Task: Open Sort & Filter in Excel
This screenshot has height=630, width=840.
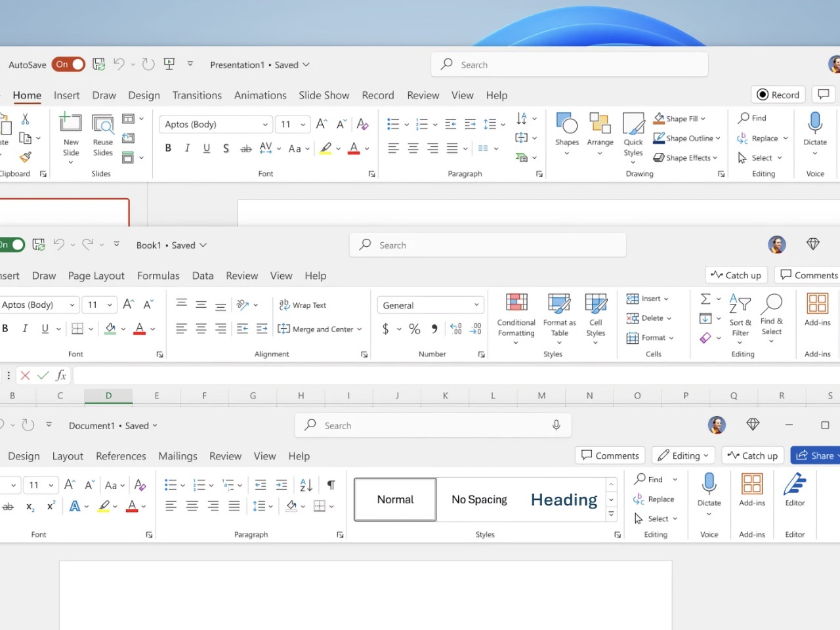Action: click(740, 319)
